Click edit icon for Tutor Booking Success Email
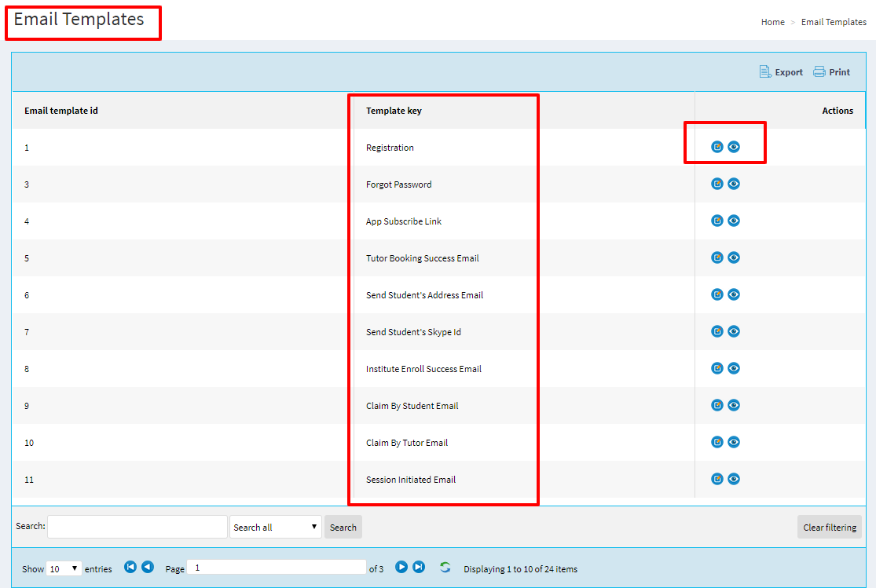Viewport: 876px width, 588px height. click(717, 257)
